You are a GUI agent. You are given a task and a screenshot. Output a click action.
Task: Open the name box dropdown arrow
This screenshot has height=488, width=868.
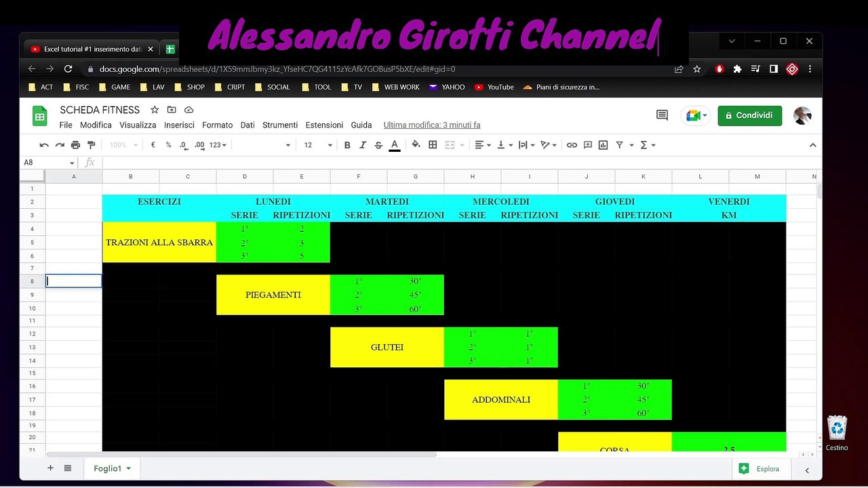(x=72, y=163)
